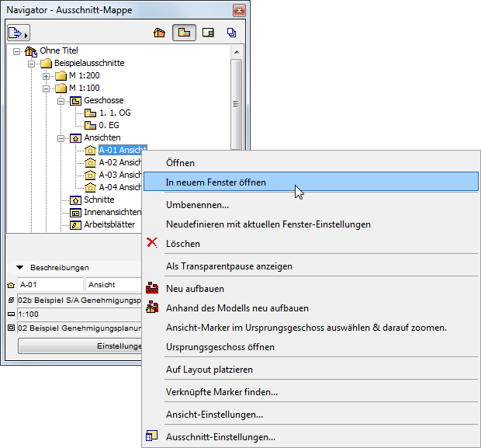
Task: Click the 02 Beispiel Genehmigungsplanung field
Action: [x=79, y=328]
